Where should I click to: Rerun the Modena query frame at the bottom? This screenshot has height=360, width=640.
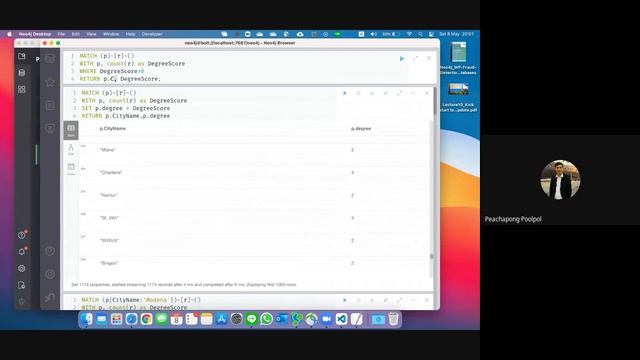tap(344, 300)
